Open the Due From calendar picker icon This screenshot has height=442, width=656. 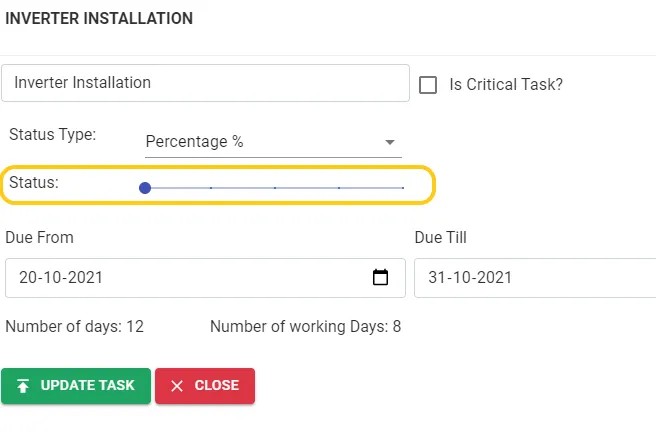point(380,278)
